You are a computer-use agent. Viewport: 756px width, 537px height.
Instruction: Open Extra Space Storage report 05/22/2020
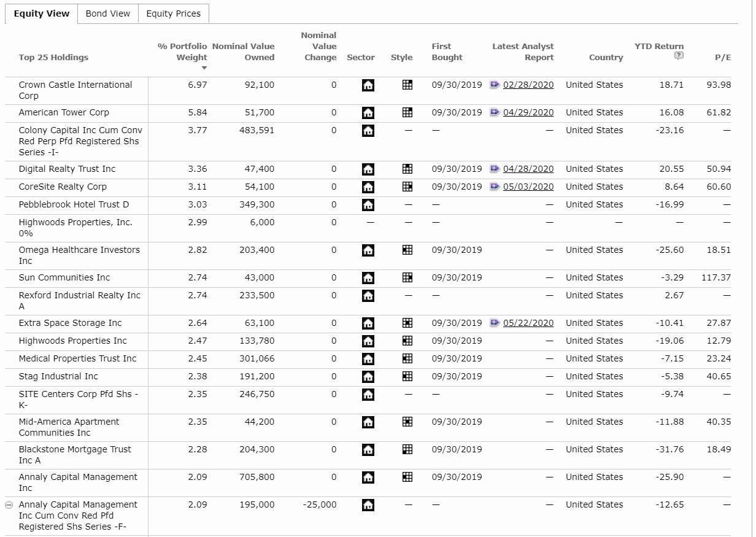click(528, 323)
